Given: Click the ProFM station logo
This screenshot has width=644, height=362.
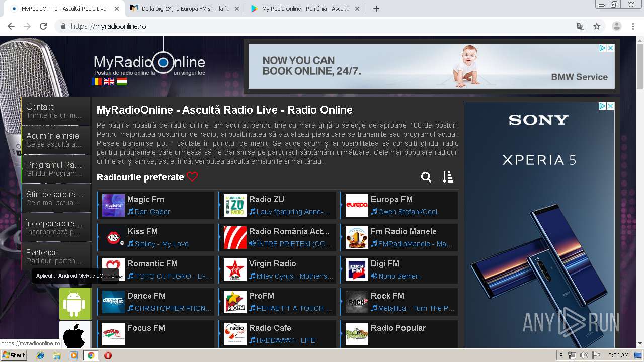Looking at the screenshot, I should [235, 302].
